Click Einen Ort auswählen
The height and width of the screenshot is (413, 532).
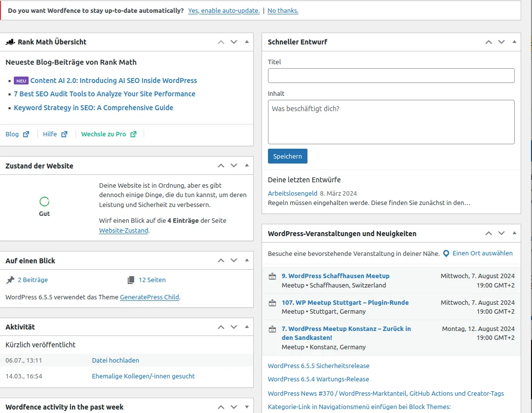coord(483,253)
